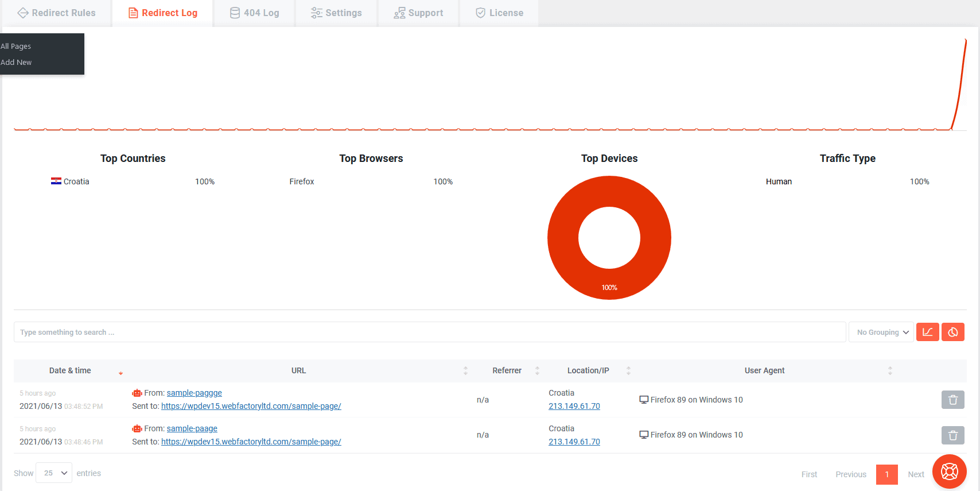Sort by the Location/IP column
Screen dimensions: 980x491
[x=588, y=371]
